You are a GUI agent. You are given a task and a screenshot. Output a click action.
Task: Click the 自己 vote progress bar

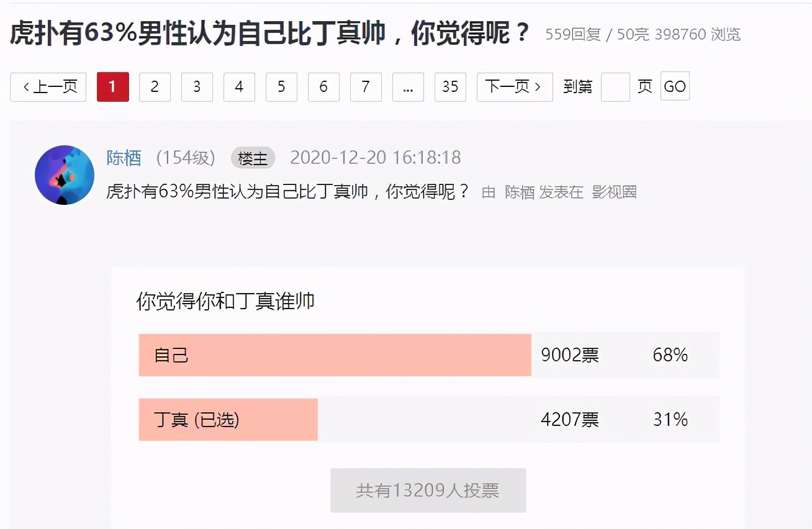pos(335,355)
